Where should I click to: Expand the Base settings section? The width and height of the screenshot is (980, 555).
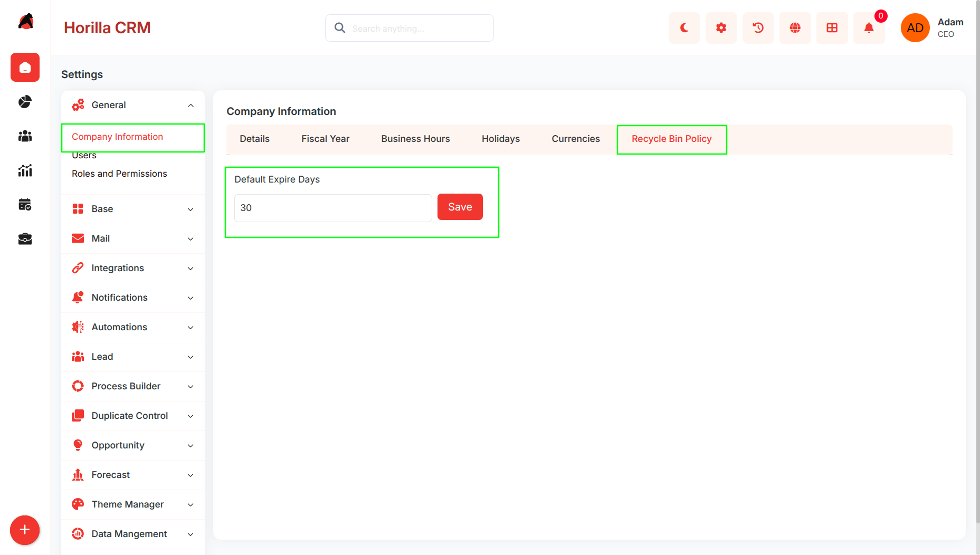(x=133, y=209)
